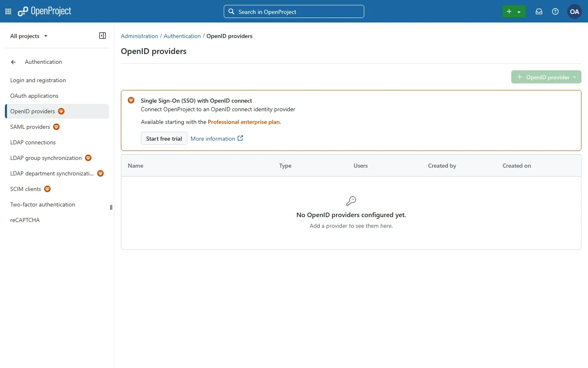Click the enterprise icon in the SSO banner
The image size is (588, 368).
[131, 100]
